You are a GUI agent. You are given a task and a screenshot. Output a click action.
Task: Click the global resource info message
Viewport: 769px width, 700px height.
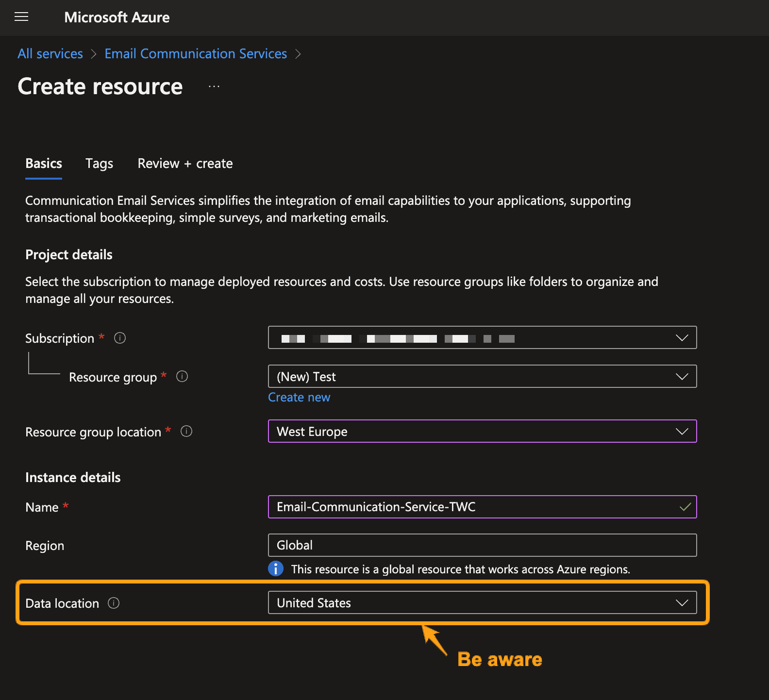(460, 569)
